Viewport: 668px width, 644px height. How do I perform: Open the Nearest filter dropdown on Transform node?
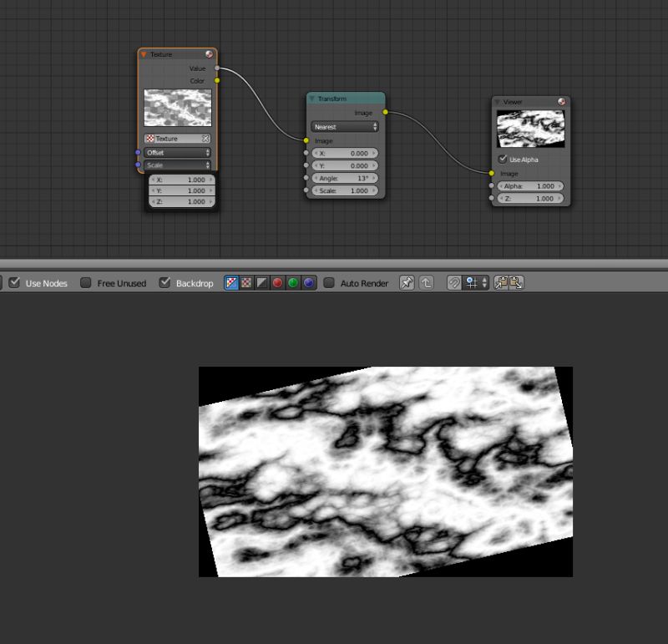pyautogui.click(x=344, y=126)
